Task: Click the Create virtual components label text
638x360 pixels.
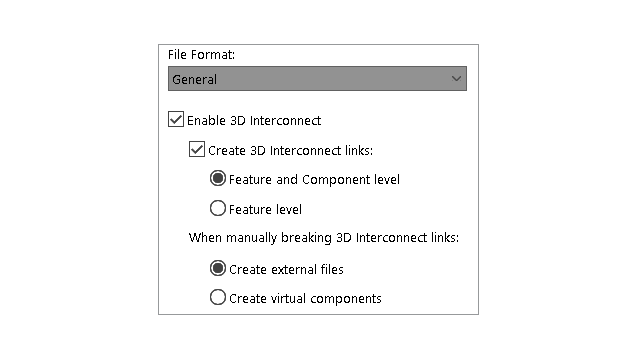Action: (305, 299)
